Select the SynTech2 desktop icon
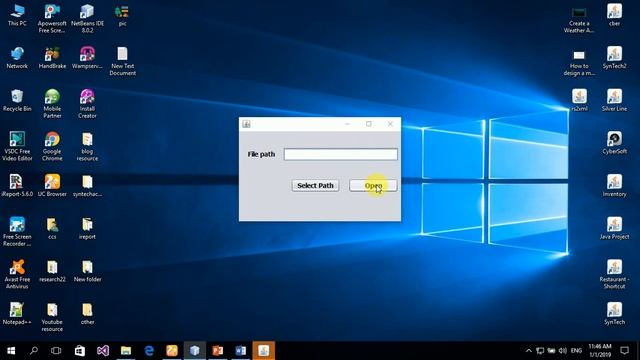Image resolution: width=640 pixels, height=360 pixels. pyautogui.click(x=614, y=58)
